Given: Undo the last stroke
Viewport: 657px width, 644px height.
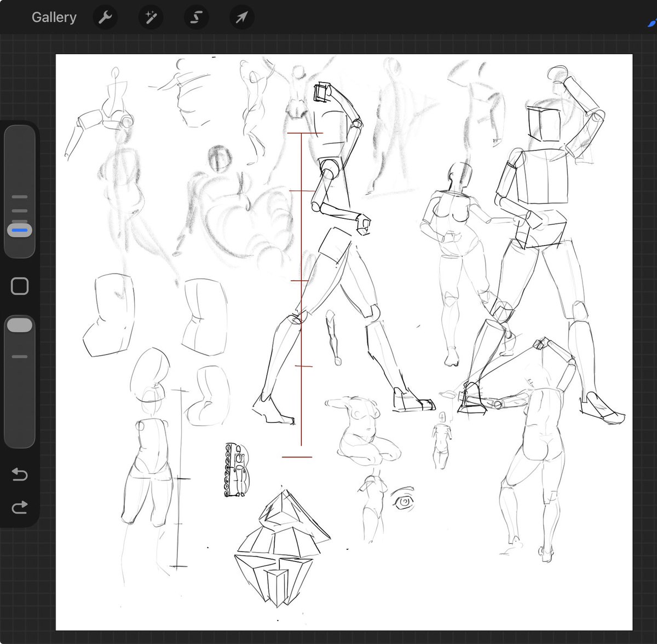Looking at the screenshot, I should click(20, 474).
